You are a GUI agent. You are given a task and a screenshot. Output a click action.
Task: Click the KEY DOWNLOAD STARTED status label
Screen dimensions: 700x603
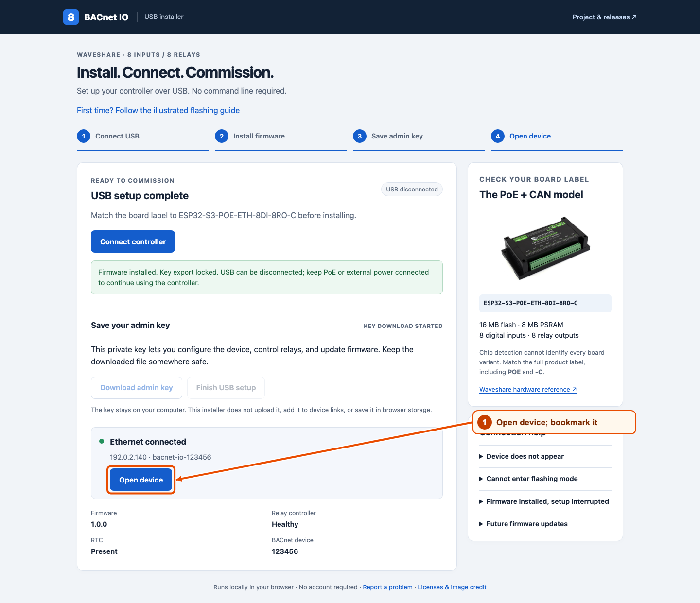coord(403,326)
